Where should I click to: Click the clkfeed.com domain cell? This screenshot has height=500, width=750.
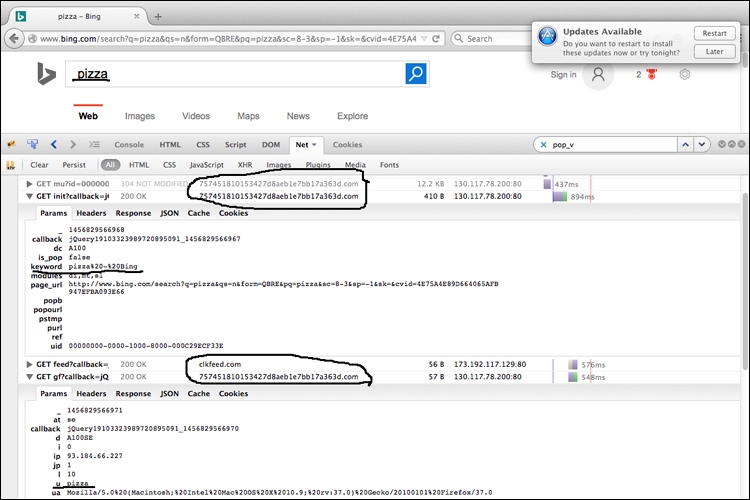[x=220, y=364]
